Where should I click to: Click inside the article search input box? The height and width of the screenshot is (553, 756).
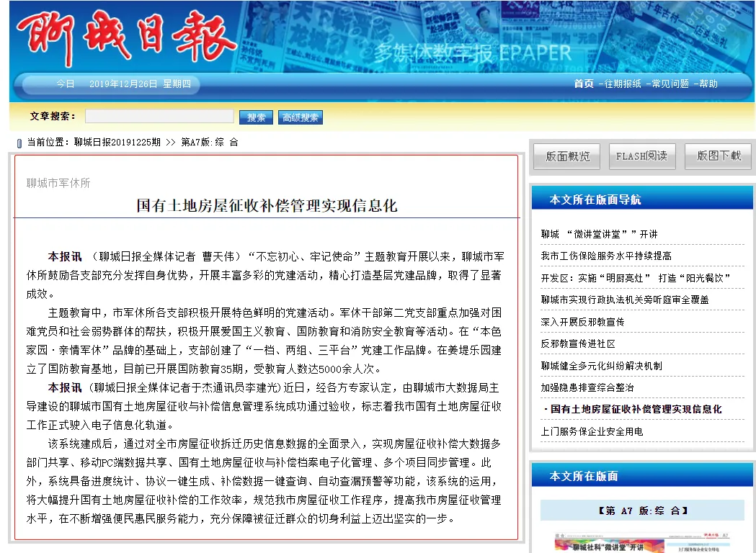tap(160, 115)
